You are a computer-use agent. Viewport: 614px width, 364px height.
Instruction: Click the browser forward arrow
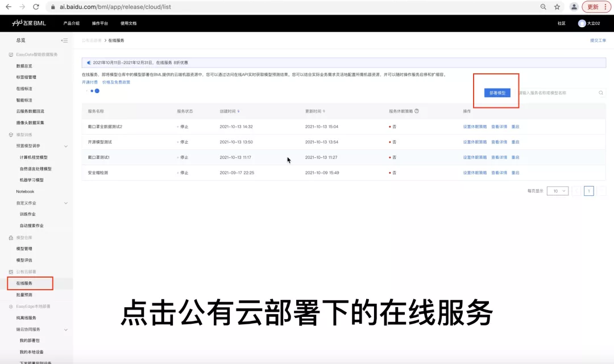22,7
